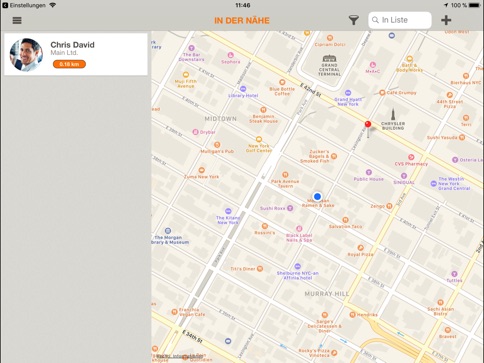
Task: Select the Chrysler Building landmark icon
Action: 393,114
